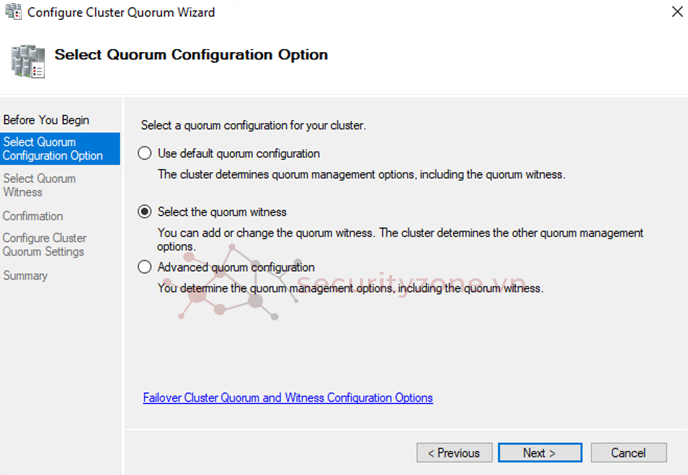
Task: Cancel the quorum wizard
Action: click(628, 453)
